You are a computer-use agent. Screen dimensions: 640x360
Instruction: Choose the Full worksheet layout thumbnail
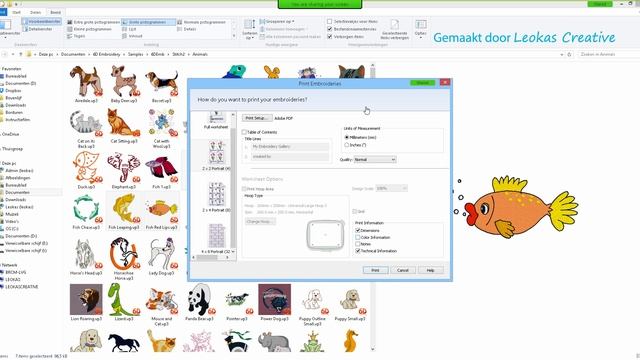pyautogui.click(x=216, y=121)
